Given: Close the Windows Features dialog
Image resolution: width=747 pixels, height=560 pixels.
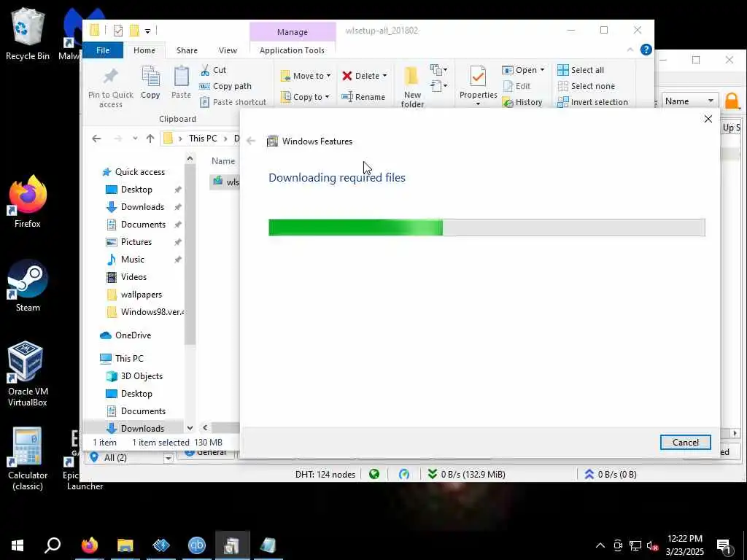Looking at the screenshot, I should 708,119.
